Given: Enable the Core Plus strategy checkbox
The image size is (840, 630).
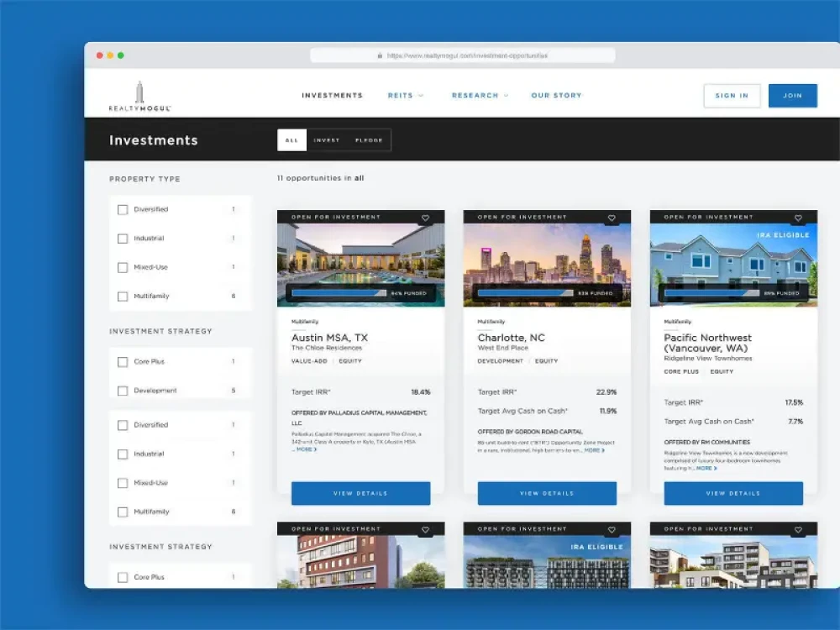Looking at the screenshot, I should click(123, 362).
